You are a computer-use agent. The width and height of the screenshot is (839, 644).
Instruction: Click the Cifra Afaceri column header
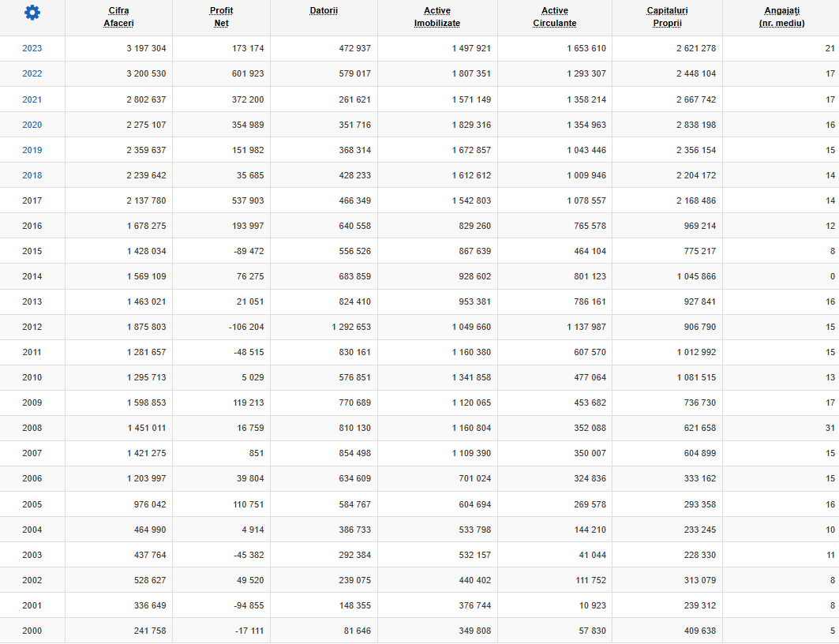[119, 17]
